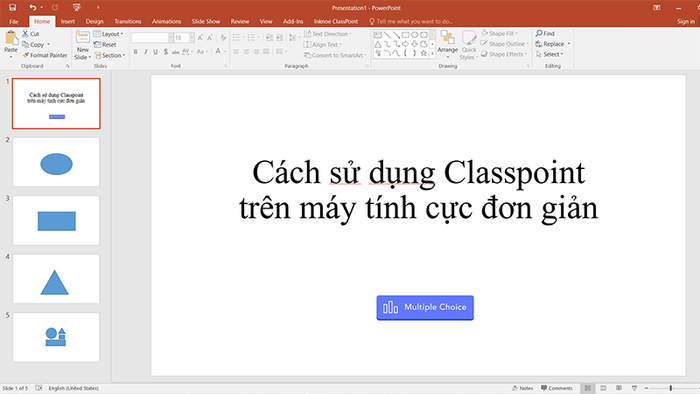Click the Undo arrow icon
The image size is (700, 394).
(33, 8)
